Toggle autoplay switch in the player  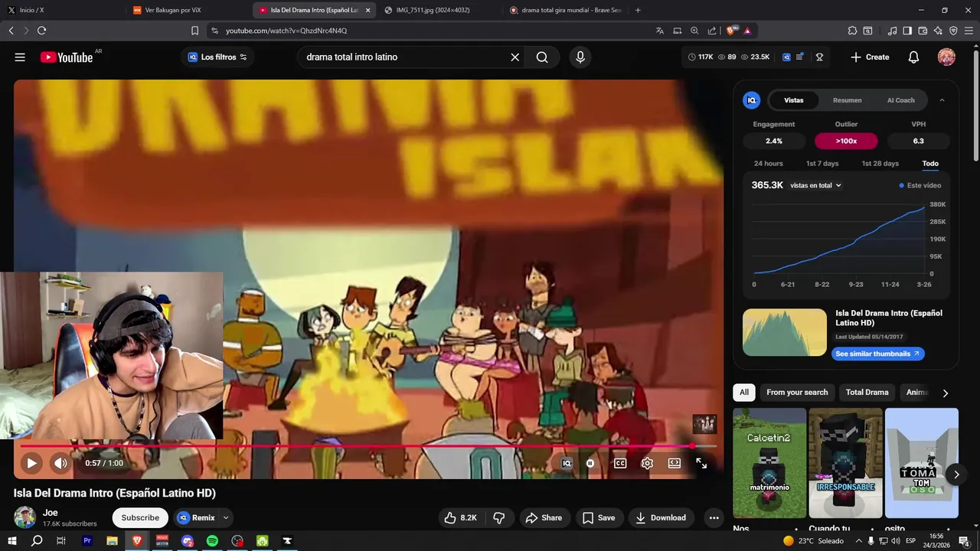pyautogui.click(x=590, y=463)
